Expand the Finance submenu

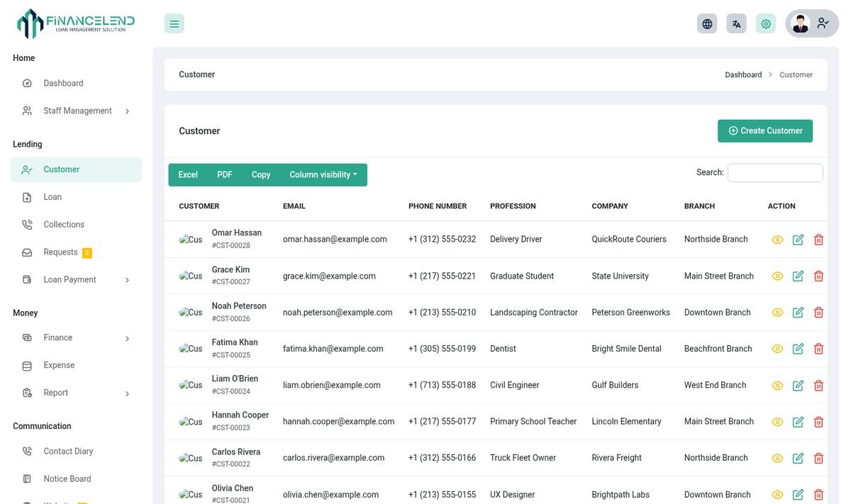pyautogui.click(x=76, y=337)
